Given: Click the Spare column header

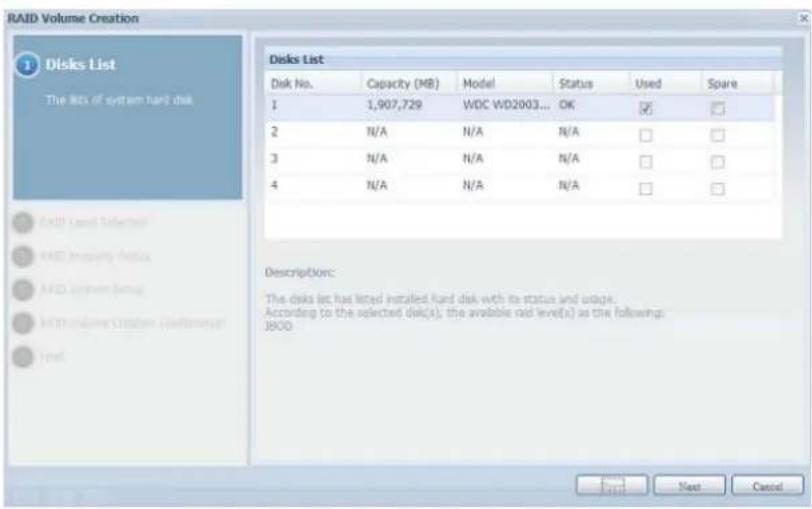Looking at the screenshot, I should pyautogui.click(x=737, y=83).
